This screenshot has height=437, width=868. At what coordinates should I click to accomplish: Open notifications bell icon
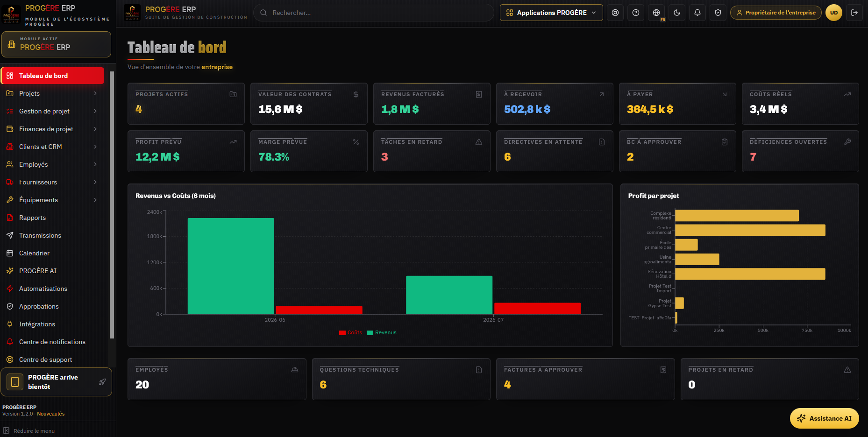[x=697, y=13]
